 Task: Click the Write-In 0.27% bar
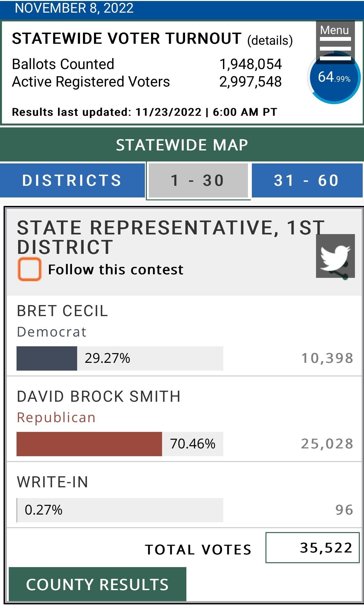coord(120,510)
